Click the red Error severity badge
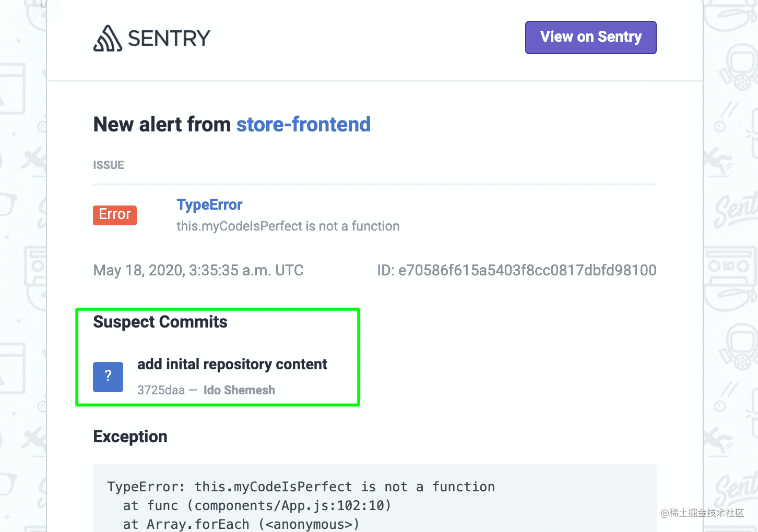 pyautogui.click(x=114, y=214)
